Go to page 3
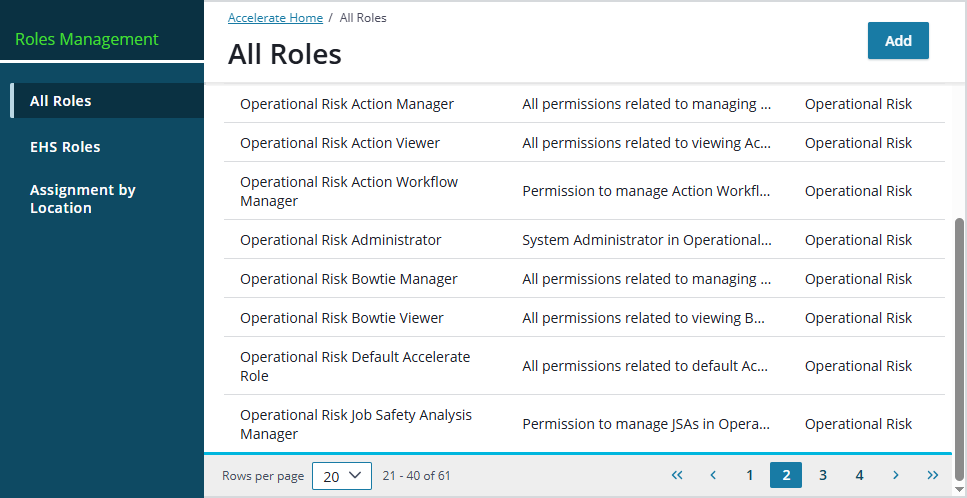Image resolution: width=967 pixels, height=498 pixels. [x=823, y=475]
